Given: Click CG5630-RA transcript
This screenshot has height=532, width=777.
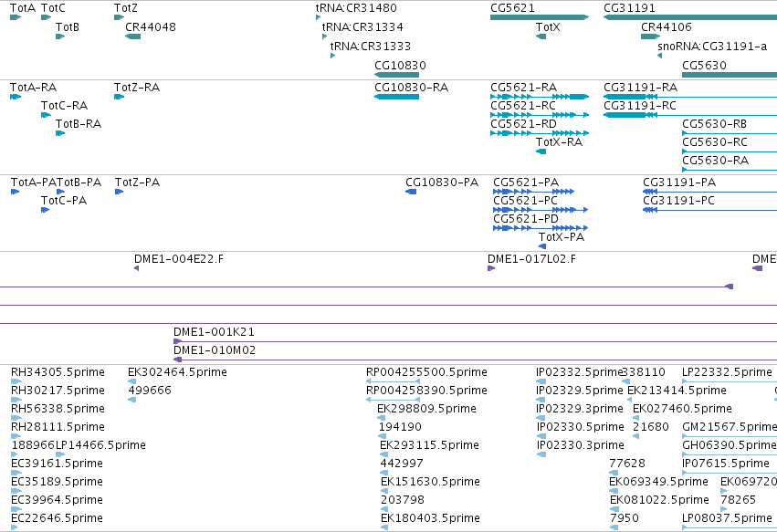Looking at the screenshot, I should pyautogui.click(x=730, y=170).
